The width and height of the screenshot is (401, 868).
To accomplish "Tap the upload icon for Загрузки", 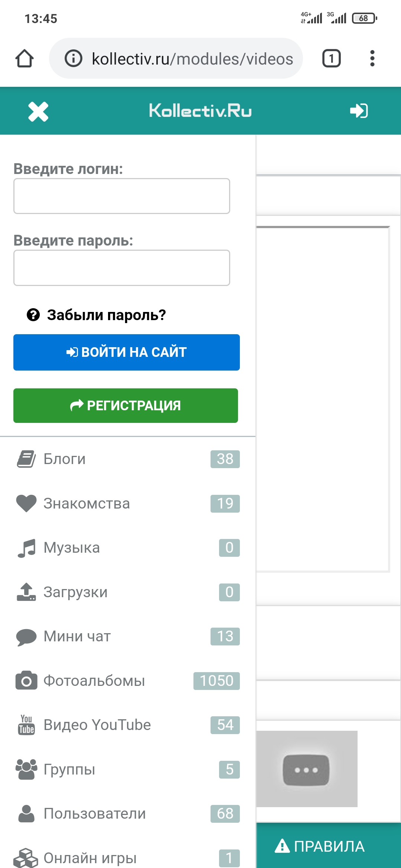I will 26,592.
